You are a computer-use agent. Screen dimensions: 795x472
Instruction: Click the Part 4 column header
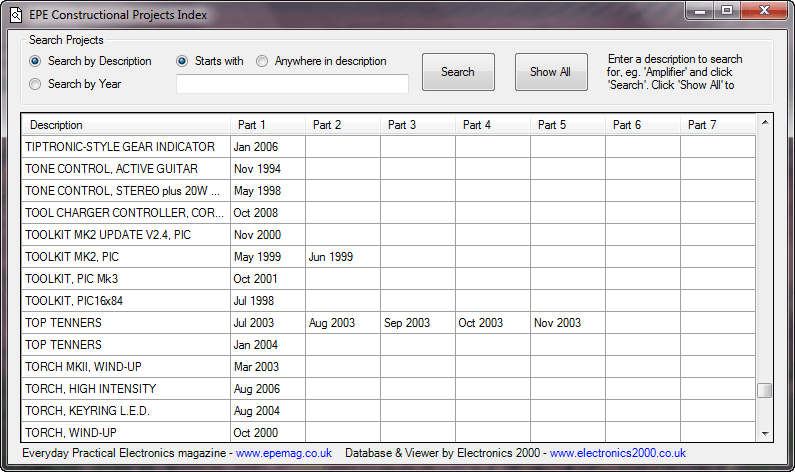(x=493, y=125)
